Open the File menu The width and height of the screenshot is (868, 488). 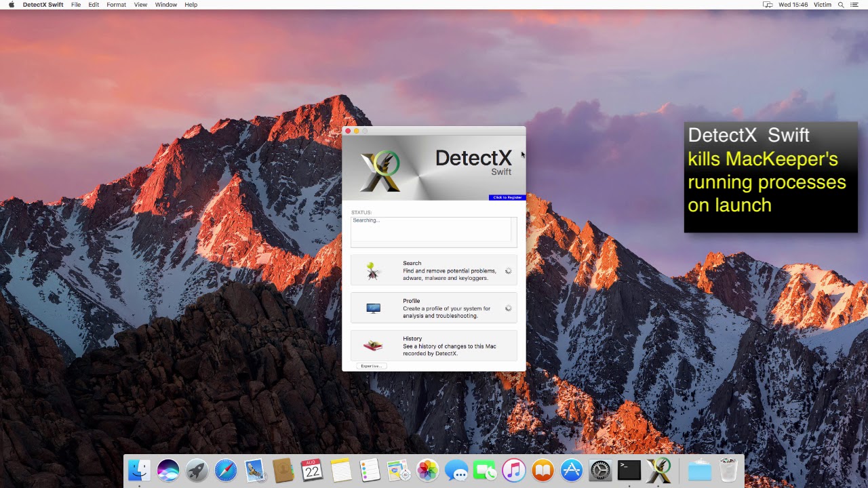coord(76,5)
